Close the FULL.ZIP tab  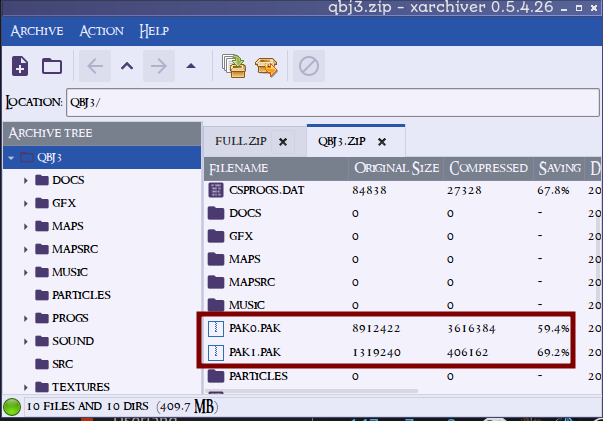283,142
